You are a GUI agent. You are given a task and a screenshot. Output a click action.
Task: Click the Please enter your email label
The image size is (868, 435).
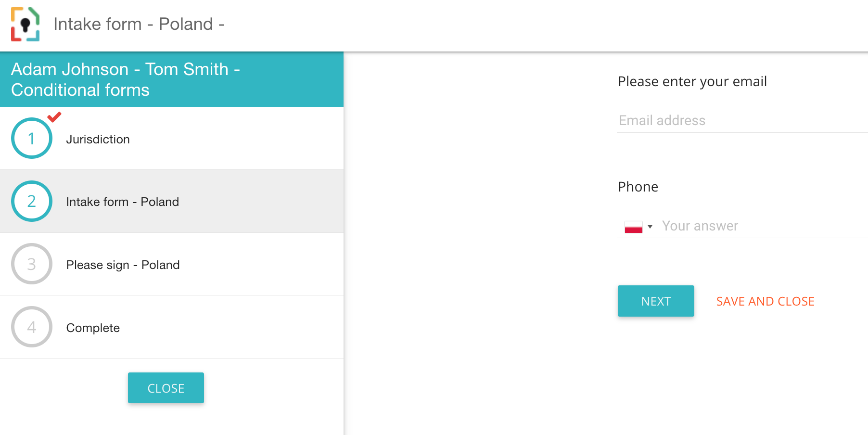tap(692, 81)
